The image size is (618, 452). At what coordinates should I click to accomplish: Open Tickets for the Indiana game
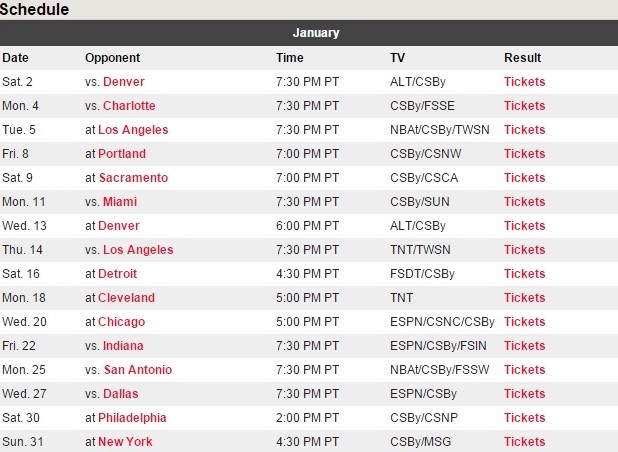[525, 346]
